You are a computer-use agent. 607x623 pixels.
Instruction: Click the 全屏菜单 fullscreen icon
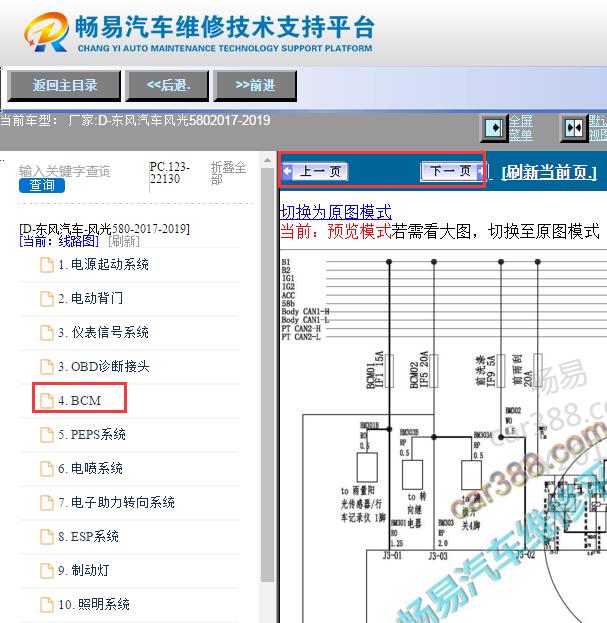tap(494, 128)
